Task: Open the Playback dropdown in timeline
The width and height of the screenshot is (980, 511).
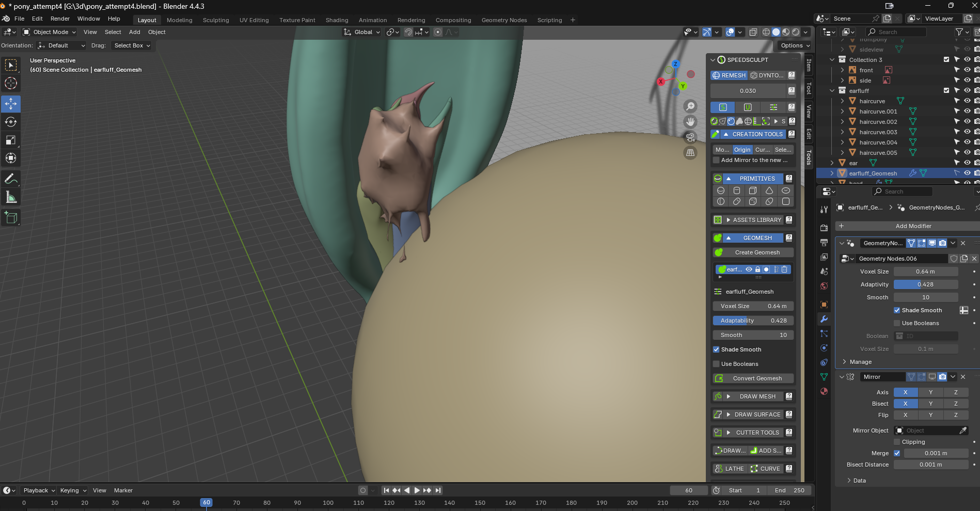Action: (x=39, y=490)
